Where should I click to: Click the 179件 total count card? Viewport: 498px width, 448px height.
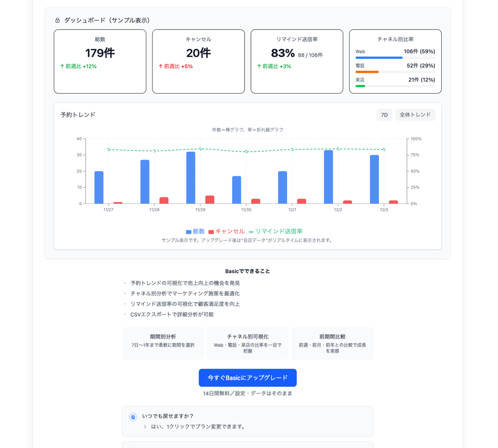coord(100,61)
